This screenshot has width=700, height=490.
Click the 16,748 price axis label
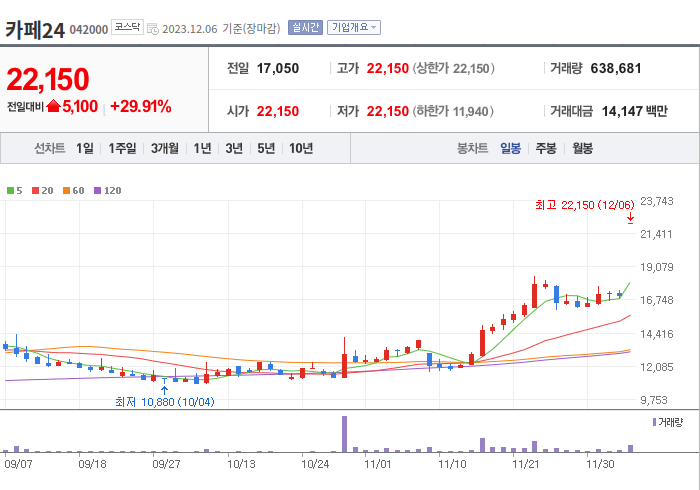pyautogui.click(x=657, y=300)
